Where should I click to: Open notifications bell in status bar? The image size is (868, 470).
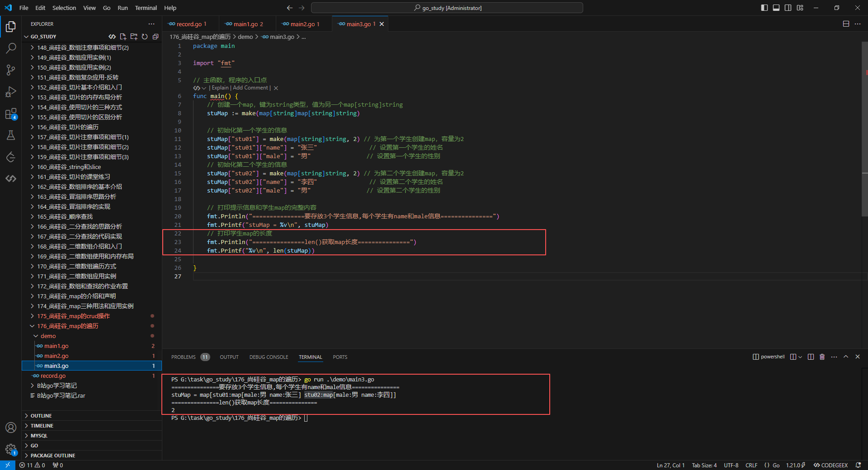coord(859,465)
